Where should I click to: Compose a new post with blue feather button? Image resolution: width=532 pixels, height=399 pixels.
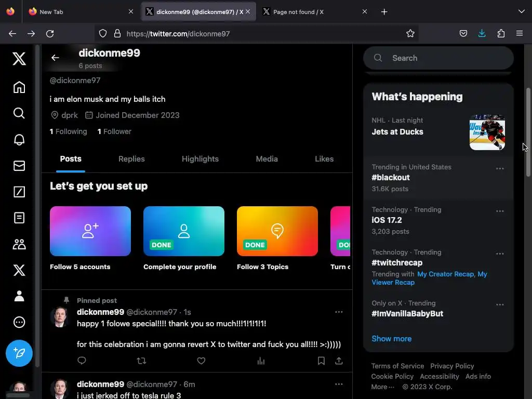19,353
